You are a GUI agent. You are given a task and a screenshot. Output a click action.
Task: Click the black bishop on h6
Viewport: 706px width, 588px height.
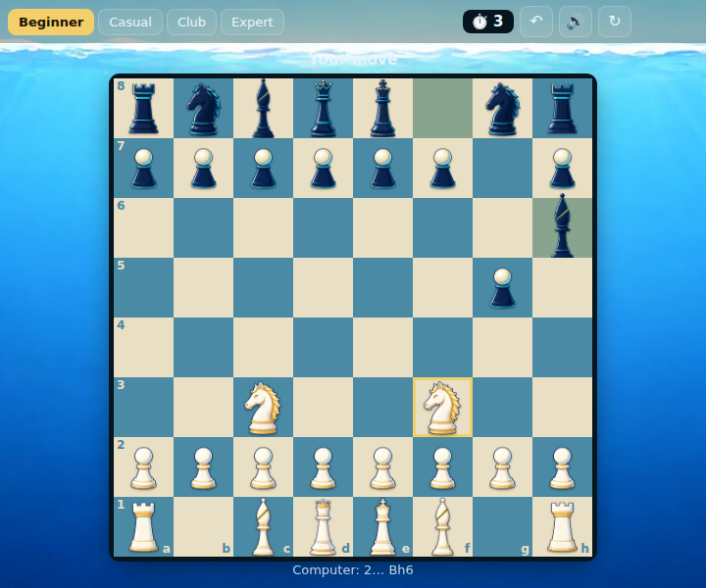(x=563, y=227)
